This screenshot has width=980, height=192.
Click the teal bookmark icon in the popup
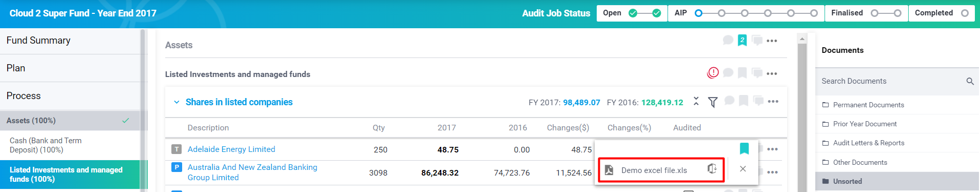(744, 148)
